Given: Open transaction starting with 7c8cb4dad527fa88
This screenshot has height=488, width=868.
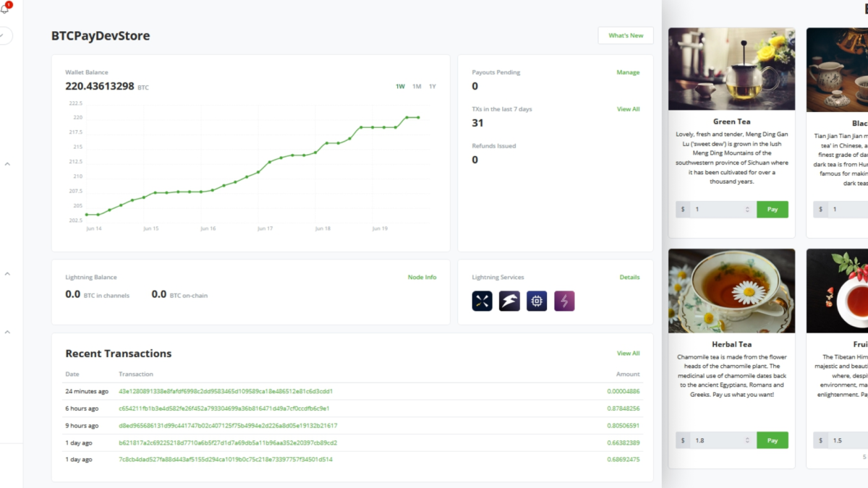Looking at the screenshot, I should 226,459.
